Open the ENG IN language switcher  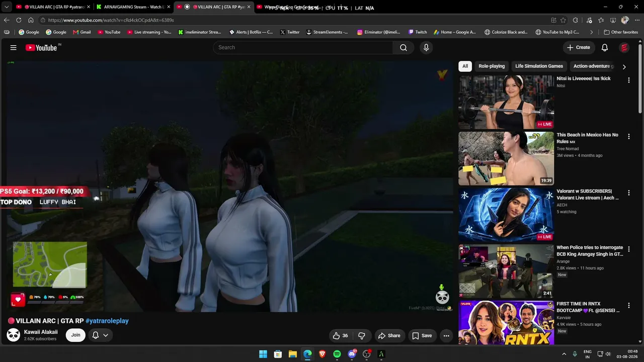(x=588, y=354)
